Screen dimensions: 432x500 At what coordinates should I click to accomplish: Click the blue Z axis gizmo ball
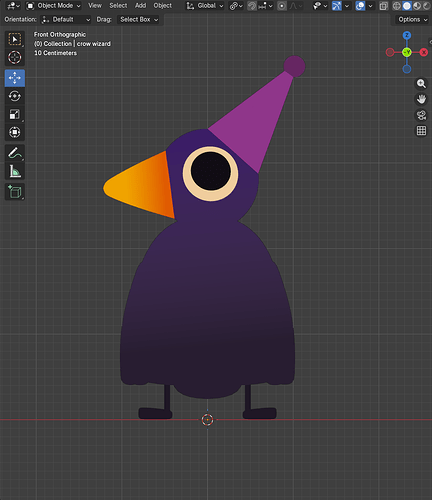tap(407, 35)
